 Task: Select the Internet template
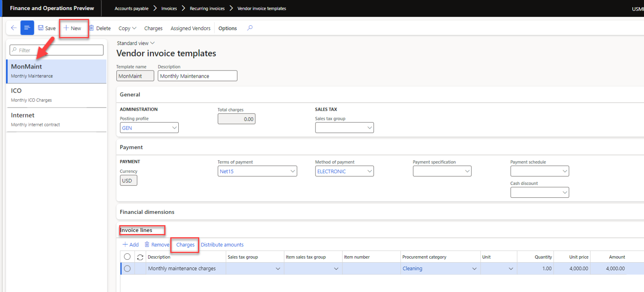coord(56,120)
